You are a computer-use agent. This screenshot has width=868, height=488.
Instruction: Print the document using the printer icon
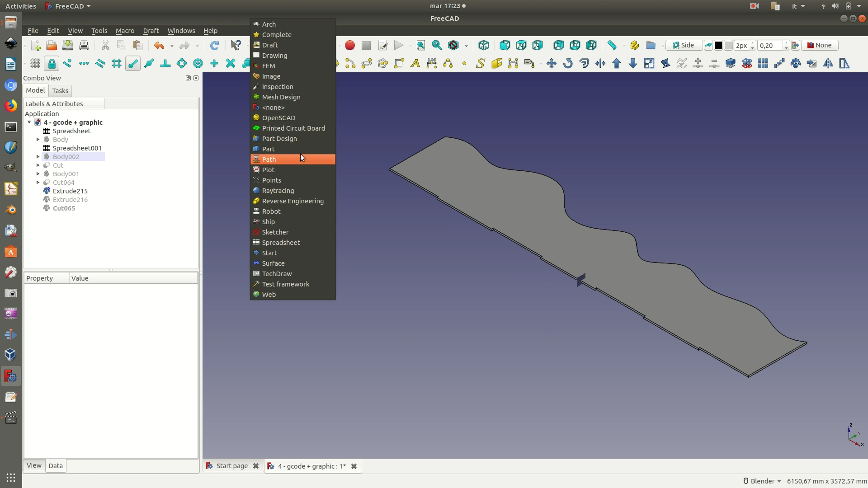coord(84,45)
